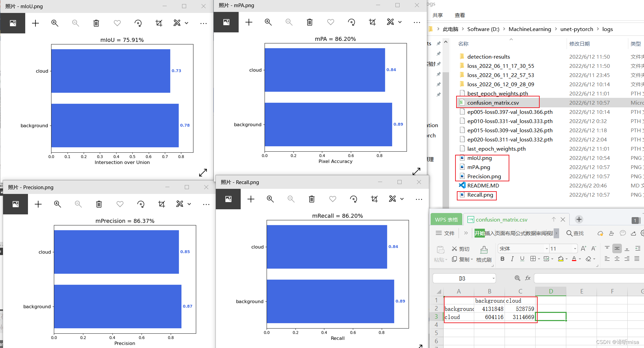
Task: Zoom in on the mPA.png photo
Action: click(268, 22)
